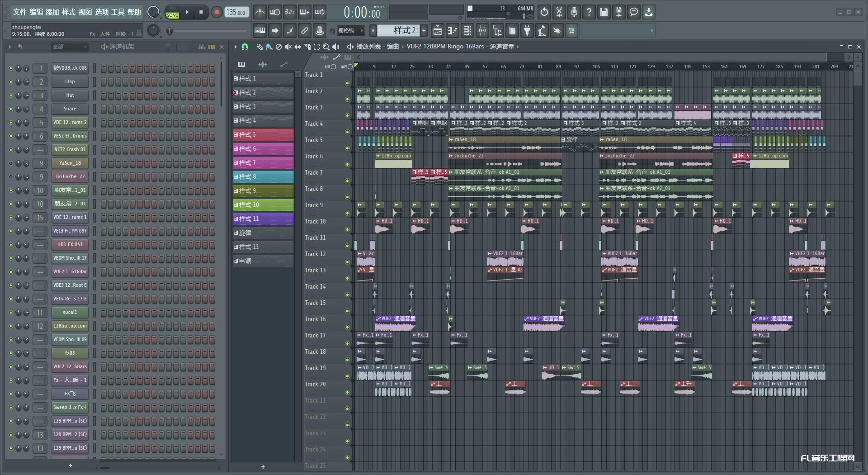The image size is (868, 475).
Task: Open the 栅格线 snap dropdown
Action: (x=351, y=31)
